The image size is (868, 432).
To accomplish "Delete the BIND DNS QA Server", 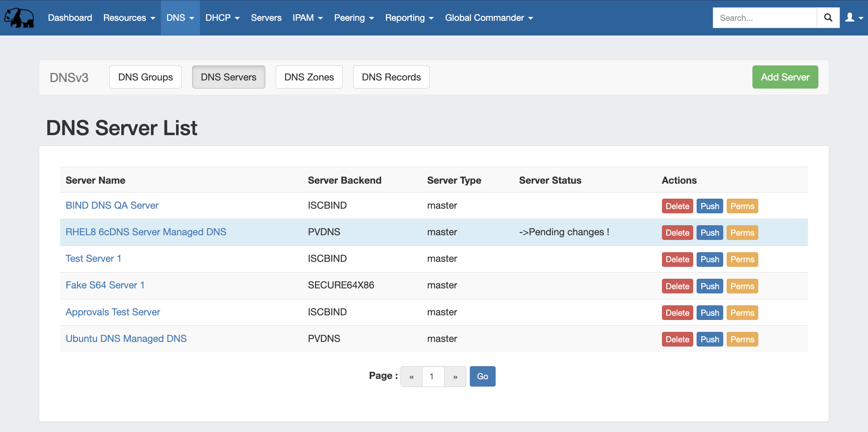I will click(x=677, y=206).
